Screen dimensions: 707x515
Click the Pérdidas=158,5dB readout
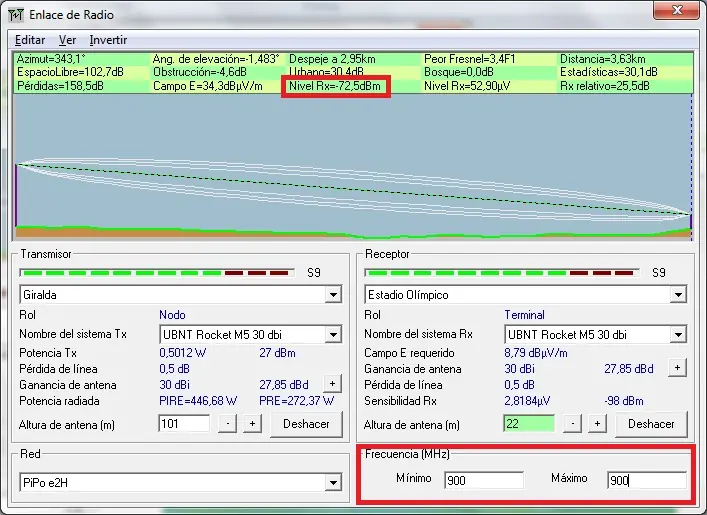[60, 86]
